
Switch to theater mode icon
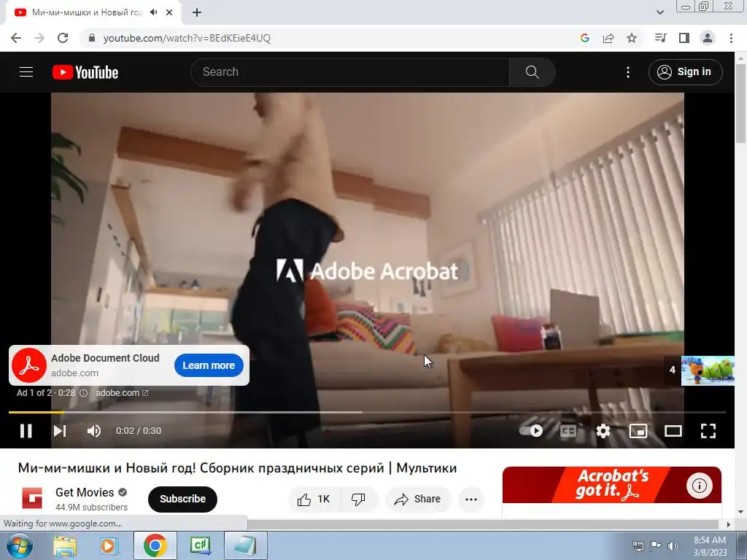click(x=673, y=431)
